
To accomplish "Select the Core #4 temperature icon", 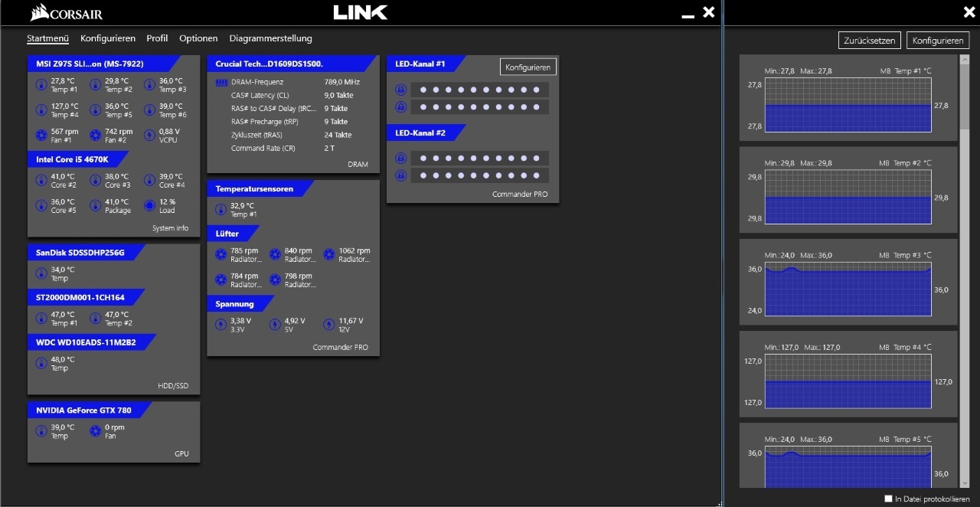I will [149, 181].
